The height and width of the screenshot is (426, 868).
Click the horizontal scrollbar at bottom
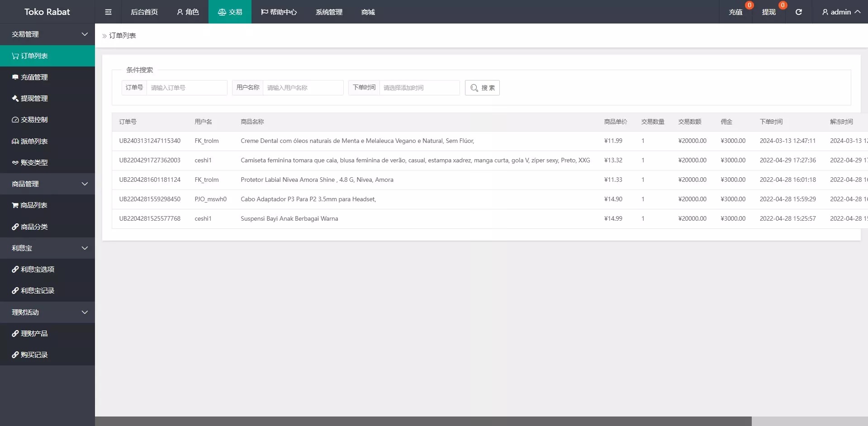(x=423, y=421)
